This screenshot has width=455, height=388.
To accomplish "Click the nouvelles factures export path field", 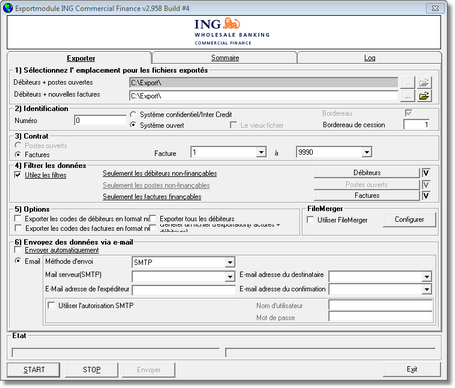I will [x=263, y=96].
